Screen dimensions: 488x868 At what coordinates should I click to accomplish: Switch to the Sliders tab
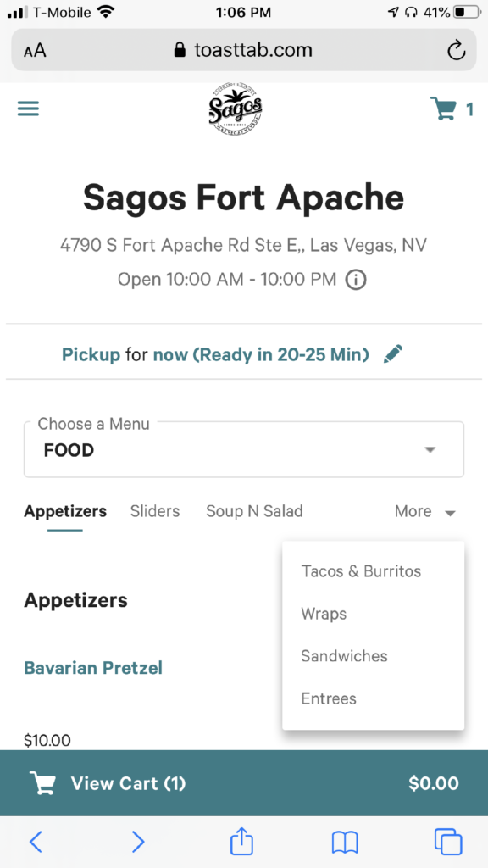pyautogui.click(x=155, y=511)
